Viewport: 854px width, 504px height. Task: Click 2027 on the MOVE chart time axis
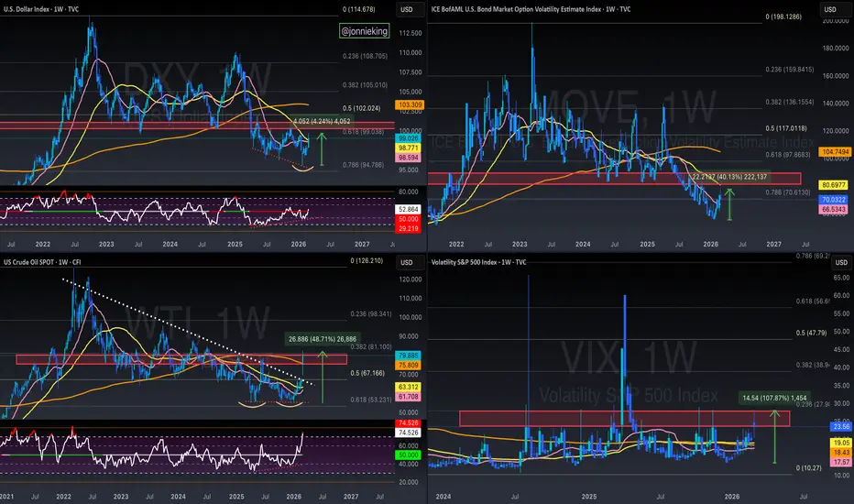(x=773, y=244)
